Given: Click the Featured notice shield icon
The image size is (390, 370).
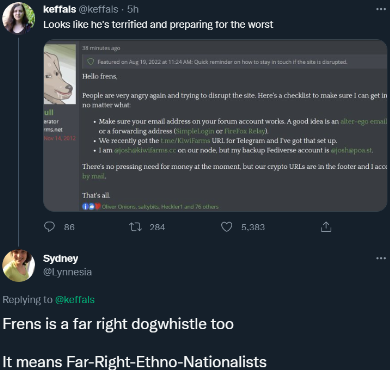Looking at the screenshot, I should point(90,62).
